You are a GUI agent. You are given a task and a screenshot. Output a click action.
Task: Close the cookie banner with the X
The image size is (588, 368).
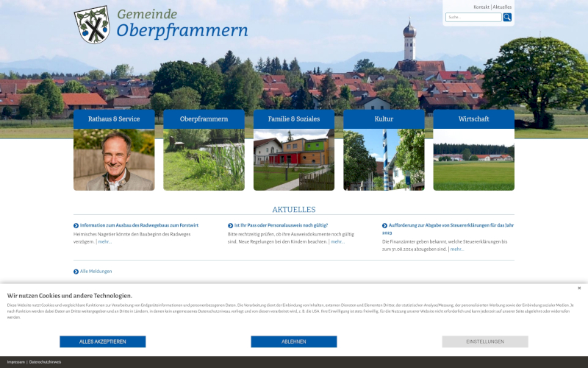coord(578,288)
